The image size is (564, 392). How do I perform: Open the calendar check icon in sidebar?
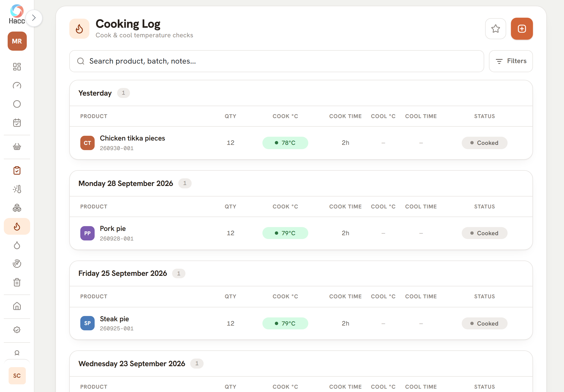click(x=17, y=123)
